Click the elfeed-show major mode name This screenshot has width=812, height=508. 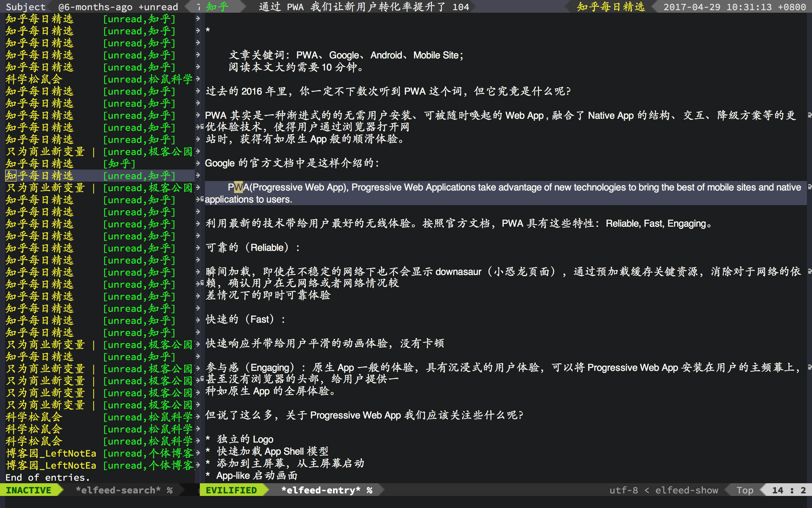pyautogui.click(x=686, y=490)
